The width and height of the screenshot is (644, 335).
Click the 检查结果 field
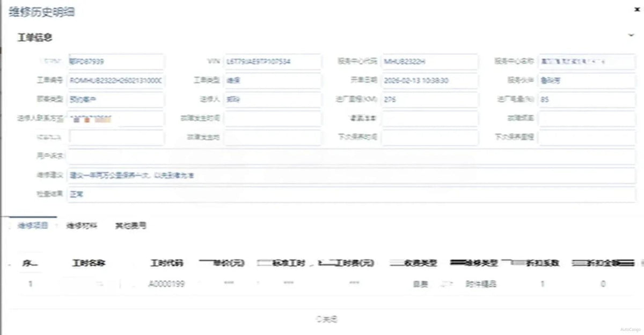[352, 195]
